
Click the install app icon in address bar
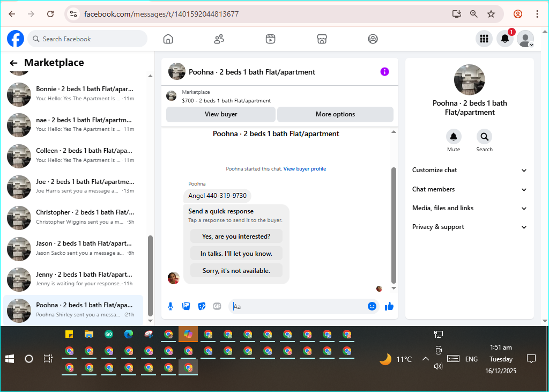pyautogui.click(x=457, y=14)
